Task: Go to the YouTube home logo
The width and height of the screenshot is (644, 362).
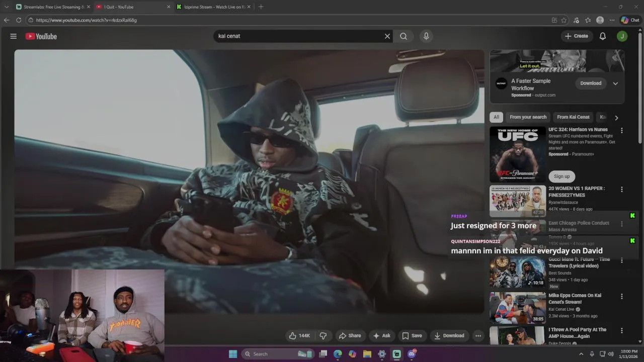Action: (41, 36)
